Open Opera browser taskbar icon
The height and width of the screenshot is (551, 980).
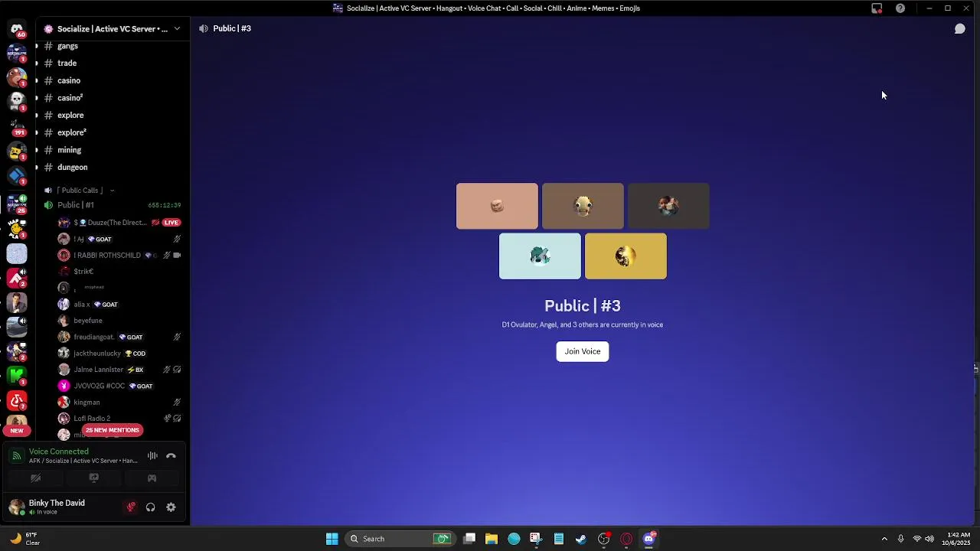(x=626, y=539)
